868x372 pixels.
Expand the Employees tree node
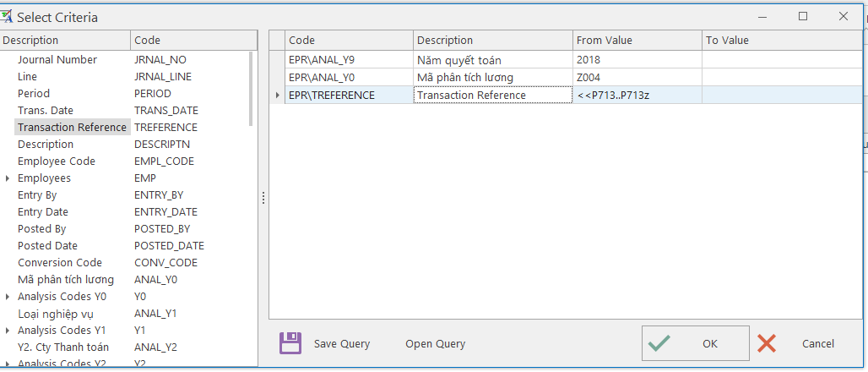[8, 178]
